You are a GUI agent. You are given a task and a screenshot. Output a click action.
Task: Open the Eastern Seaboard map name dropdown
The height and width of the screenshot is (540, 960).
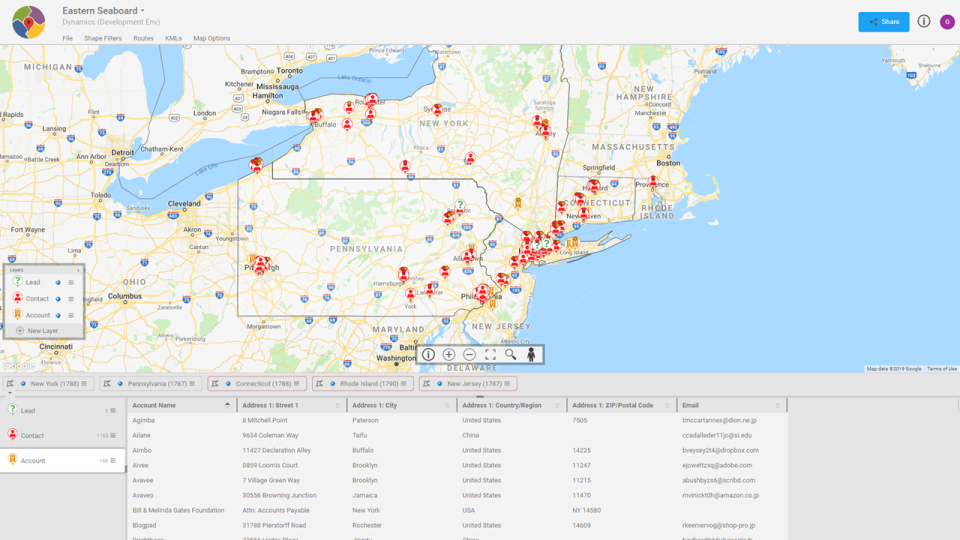(143, 11)
